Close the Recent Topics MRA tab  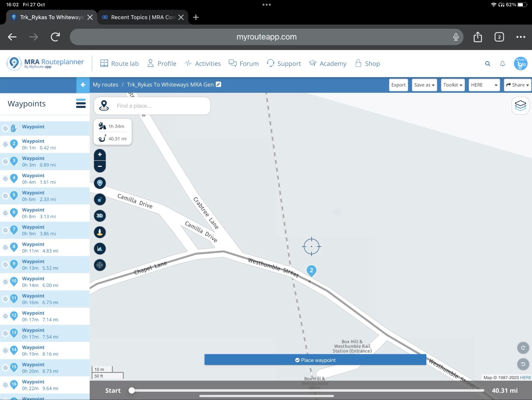tap(181, 17)
